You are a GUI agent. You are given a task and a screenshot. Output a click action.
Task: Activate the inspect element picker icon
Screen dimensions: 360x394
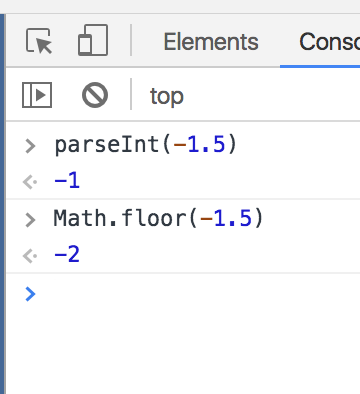(x=39, y=41)
